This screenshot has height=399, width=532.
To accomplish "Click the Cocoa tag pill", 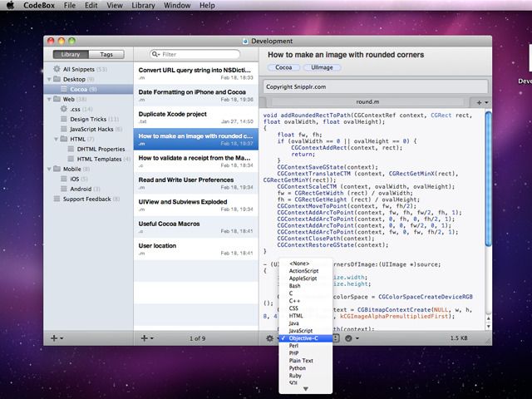I will pos(283,67).
